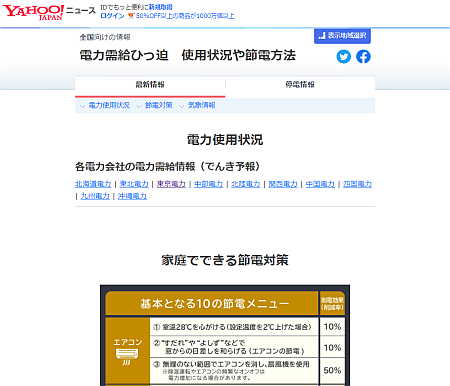Click the shopping cart promo icon
The height and width of the screenshot is (386, 450).
click(x=131, y=16)
